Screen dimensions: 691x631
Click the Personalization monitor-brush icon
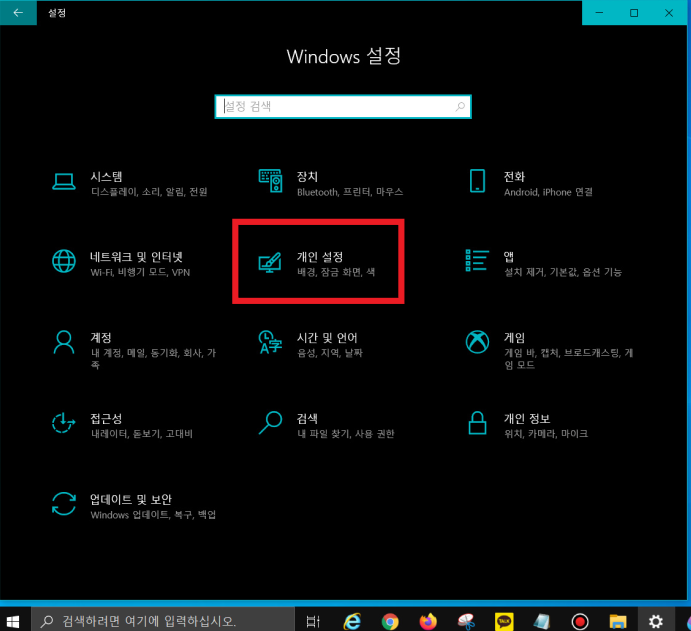tap(270, 262)
